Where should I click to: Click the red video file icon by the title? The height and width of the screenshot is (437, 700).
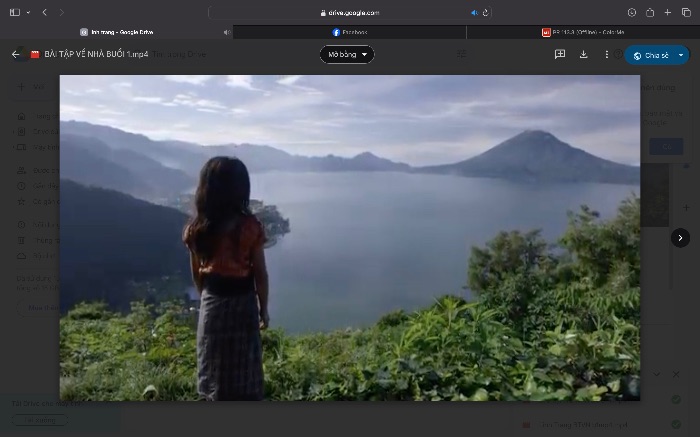(x=35, y=54)
